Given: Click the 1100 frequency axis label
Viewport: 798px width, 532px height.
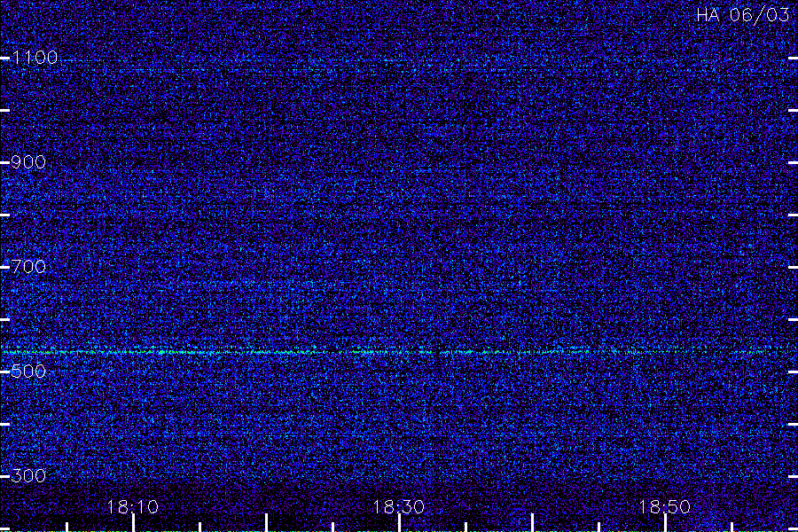Looking at the screenshot, I should 35,58.
